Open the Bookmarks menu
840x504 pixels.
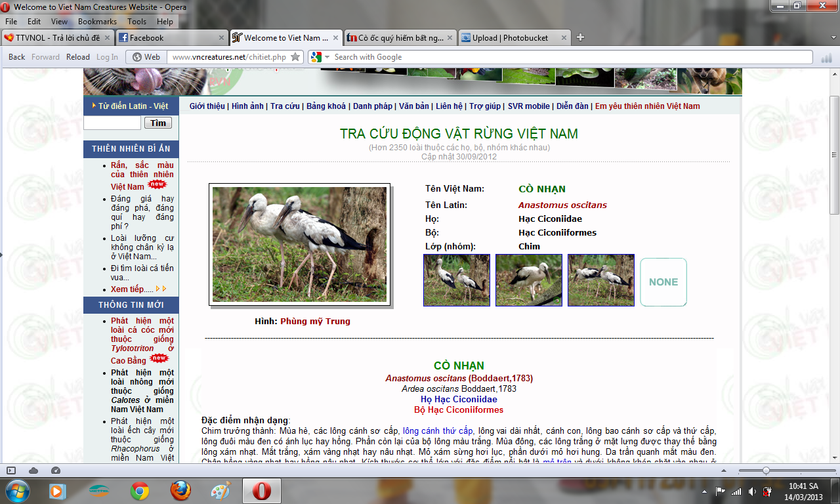(x=97, y=22)
